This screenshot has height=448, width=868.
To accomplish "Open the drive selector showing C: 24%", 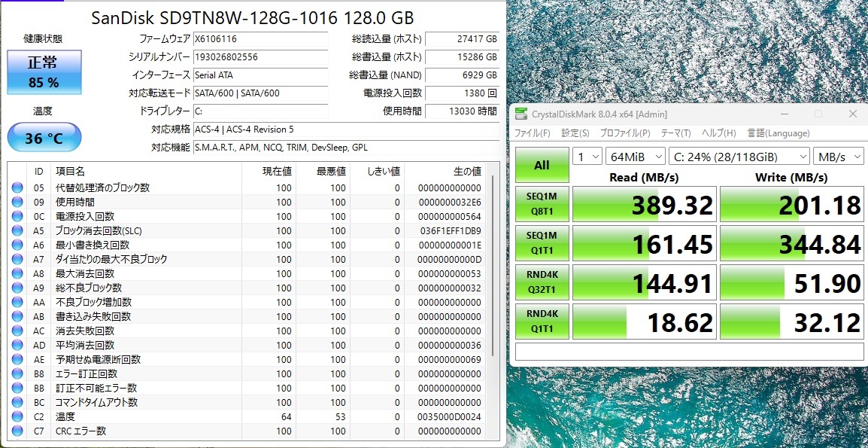I will (739, 157).
